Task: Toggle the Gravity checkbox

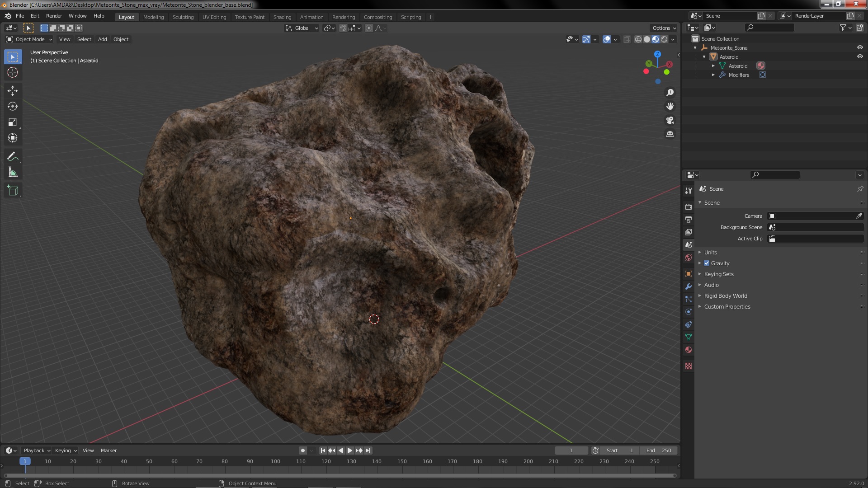Action: 707,263
